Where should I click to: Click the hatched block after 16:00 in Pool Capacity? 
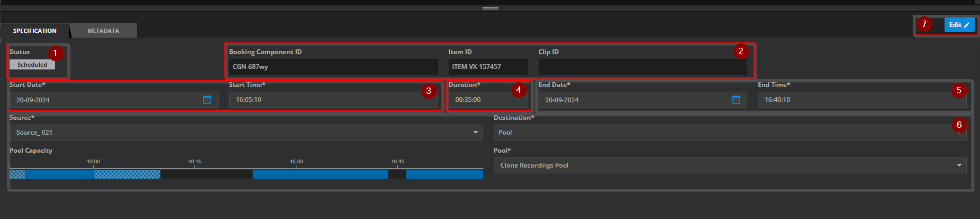(x=127, y=174)
